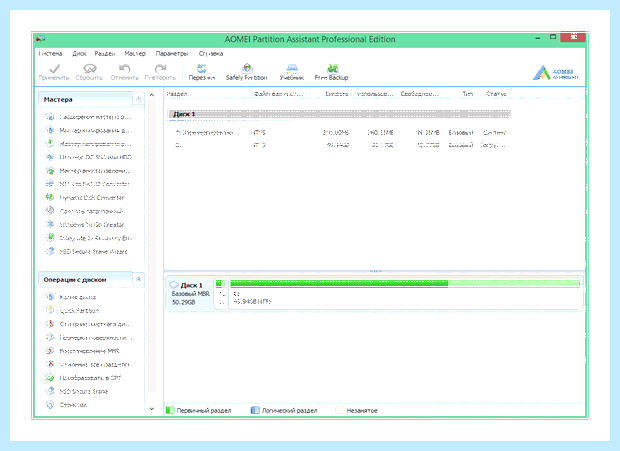620x451 pixels.
Task: Open the Диск menu
Action: click(79, 53)
